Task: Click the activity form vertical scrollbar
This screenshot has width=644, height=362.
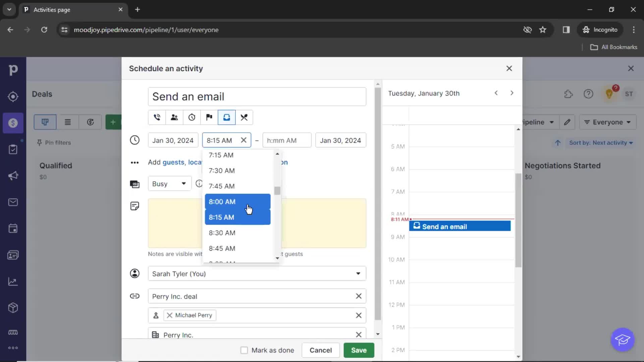Action: pos(378,204)
